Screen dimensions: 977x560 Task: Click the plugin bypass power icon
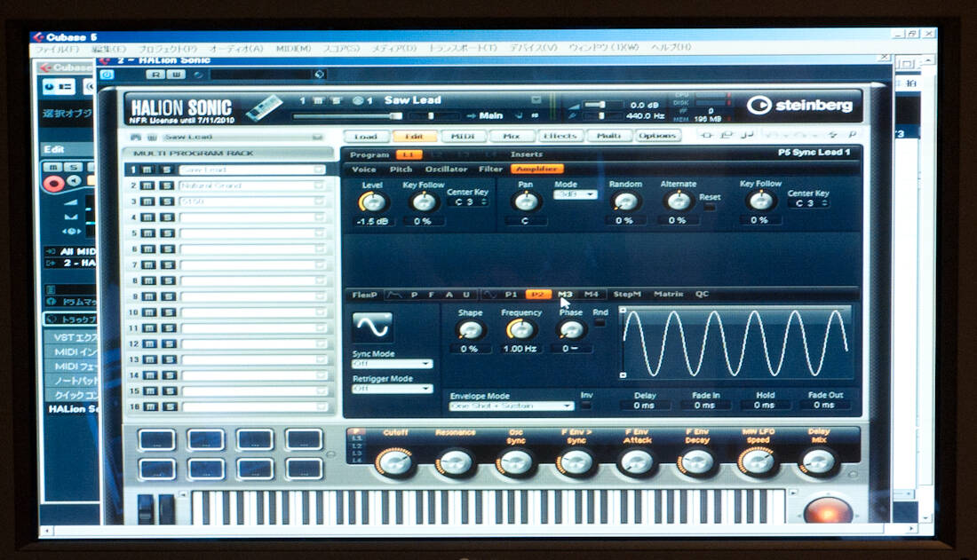click(107, 75)
